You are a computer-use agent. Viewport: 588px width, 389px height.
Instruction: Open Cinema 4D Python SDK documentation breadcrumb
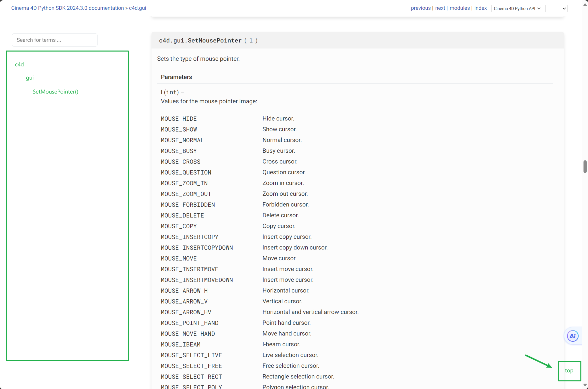(67, 8)
